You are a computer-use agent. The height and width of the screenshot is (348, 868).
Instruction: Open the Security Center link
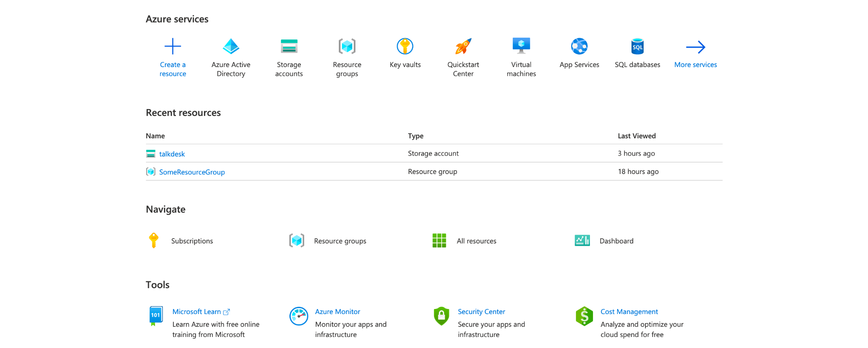(481, 312)
